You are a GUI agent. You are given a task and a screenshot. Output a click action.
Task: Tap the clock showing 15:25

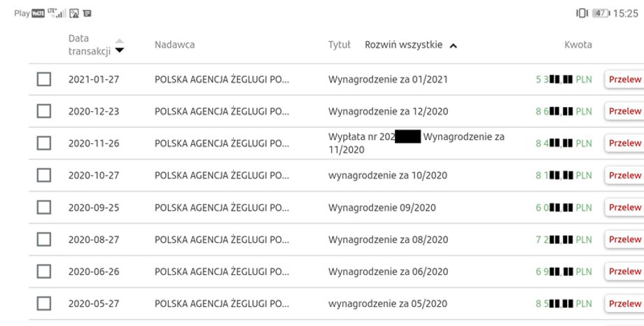pos(626,13)
